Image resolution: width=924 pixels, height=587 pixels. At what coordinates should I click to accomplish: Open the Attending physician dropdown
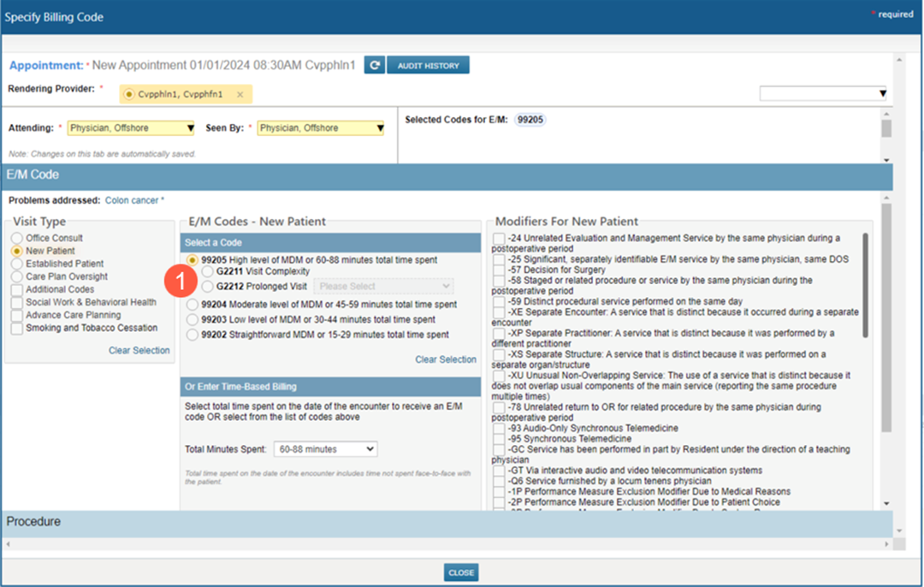(x=131, y=128)
